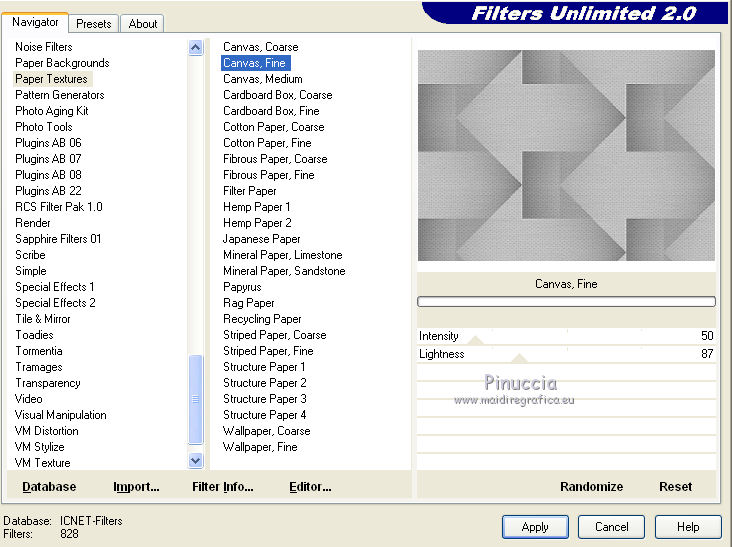Image resolution: width=732 pixels, height=547 pixels.
Task: Choose Hemp Paper 1
Action: [257, 206]
